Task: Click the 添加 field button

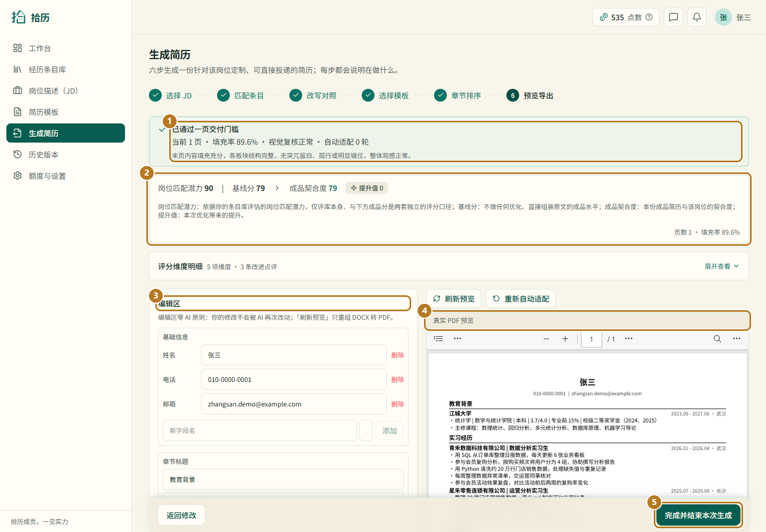Action: point(389,430)
